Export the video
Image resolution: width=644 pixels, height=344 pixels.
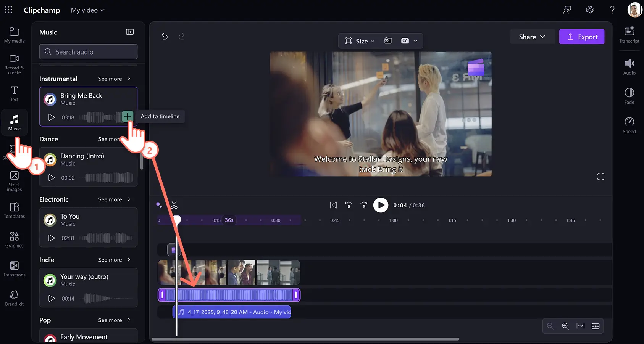[x=582, y=37]
